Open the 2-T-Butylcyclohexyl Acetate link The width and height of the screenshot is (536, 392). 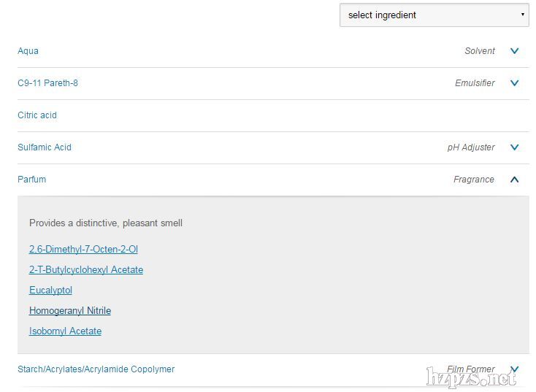pos(86,270)
